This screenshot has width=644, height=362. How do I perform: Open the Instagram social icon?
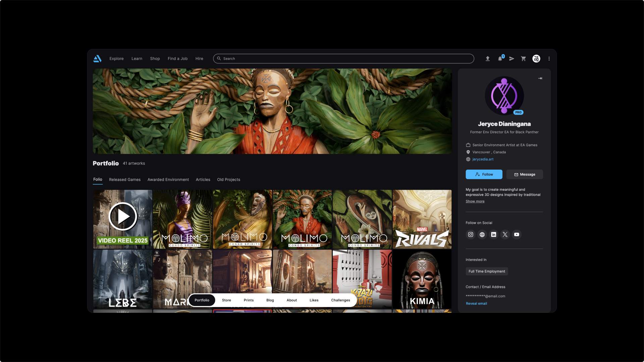(x=471, y=235)
